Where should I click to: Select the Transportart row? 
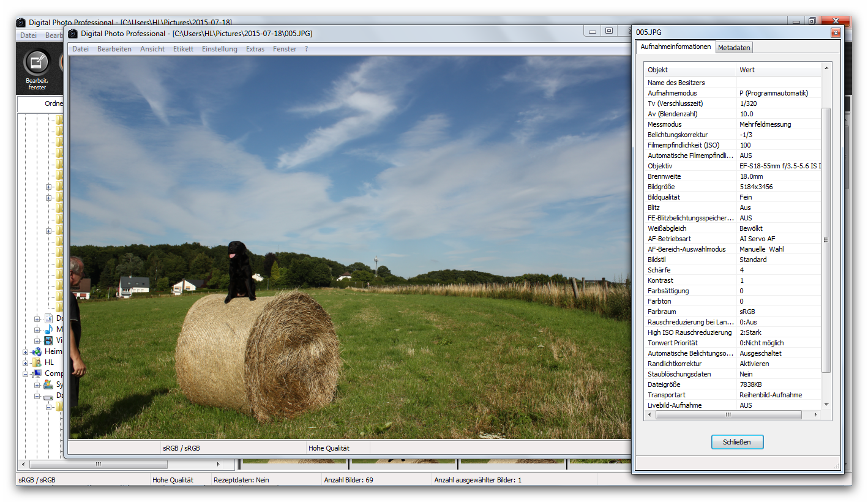pyautogui.click(x=732, y=395)
